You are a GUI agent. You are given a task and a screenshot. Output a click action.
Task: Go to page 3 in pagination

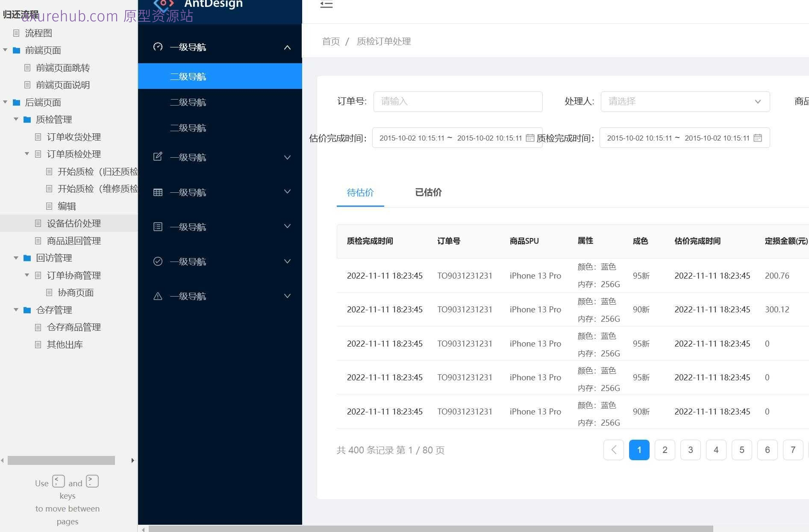pos(690,450)
